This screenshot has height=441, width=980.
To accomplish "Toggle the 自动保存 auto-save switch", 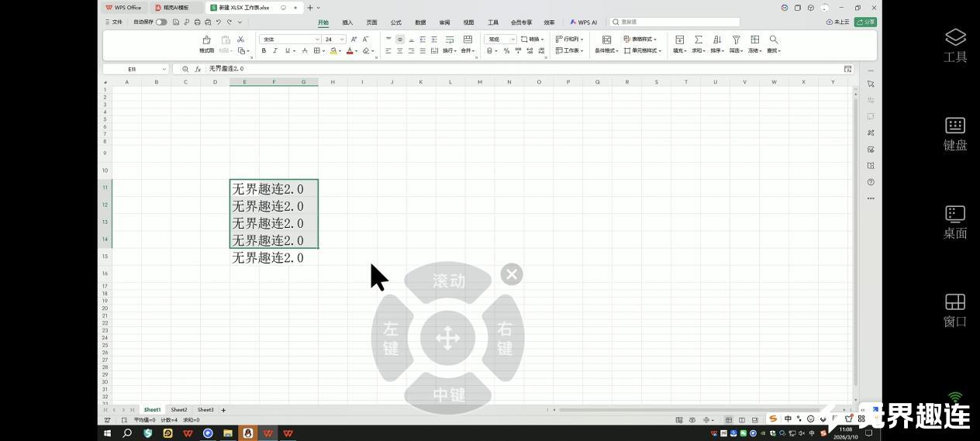I will (x=161, y=22).
